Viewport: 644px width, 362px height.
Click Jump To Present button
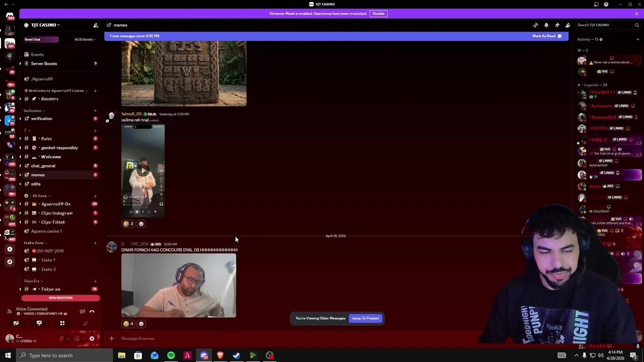[x=365, y=318]
